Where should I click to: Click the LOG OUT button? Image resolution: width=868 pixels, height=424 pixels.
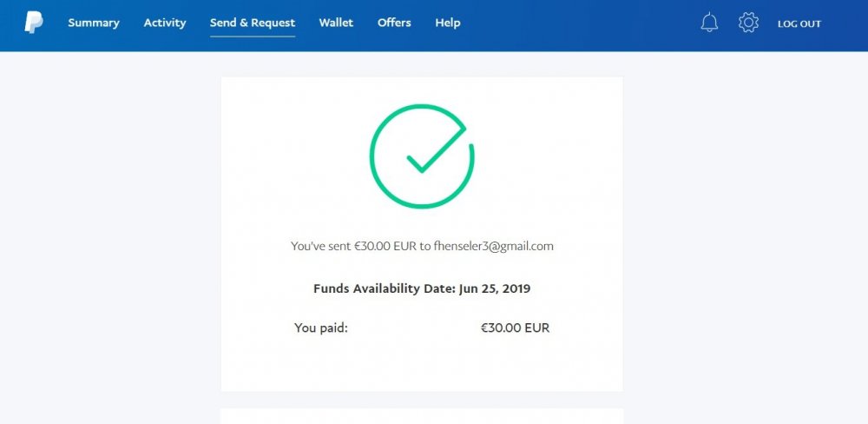(799, 23)
